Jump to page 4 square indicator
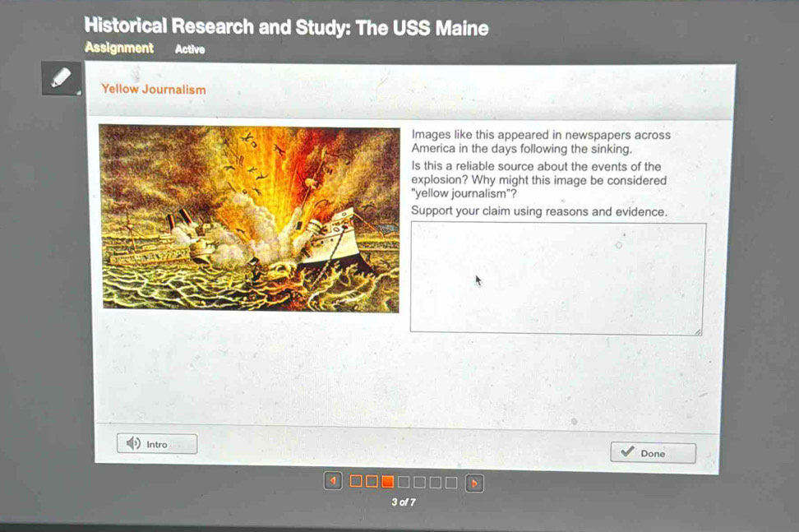The height and width of the screenshot is (532, 799). [404, 482]
